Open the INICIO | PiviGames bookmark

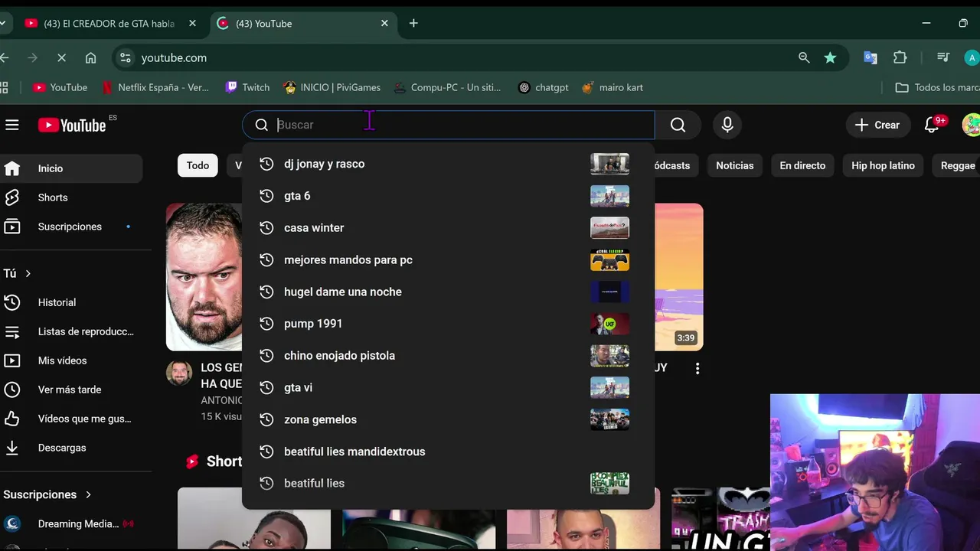click(332, 87)
